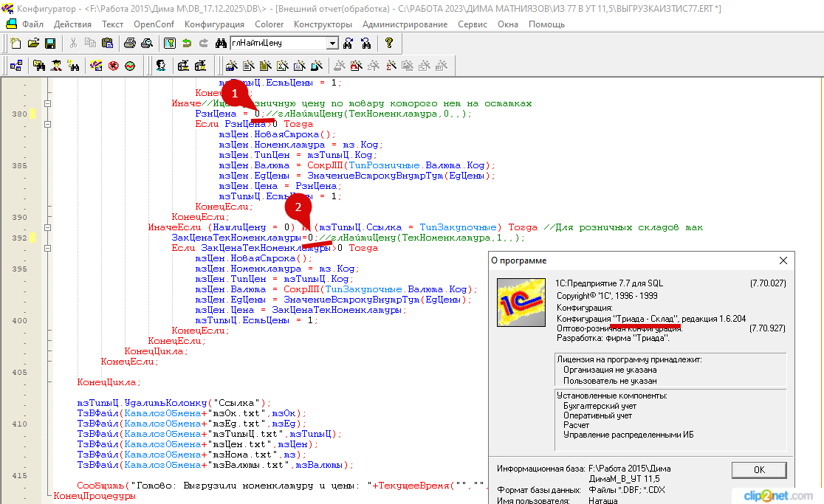The width and height of the screenshot is (824, 504).
Task: Save the module with the floppy disk icon
Action: 50,44
